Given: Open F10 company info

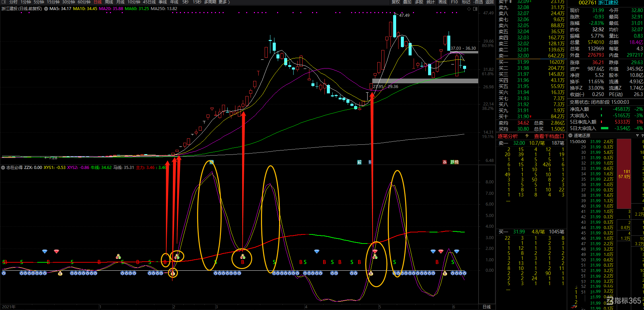Looking at the screenshot, I should click(x=454, y=2).
